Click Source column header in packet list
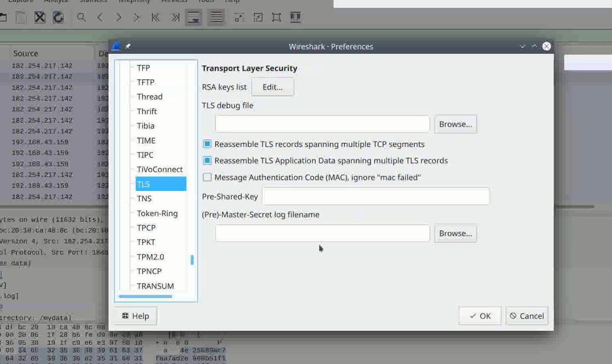612x364 pixels. 26,53
